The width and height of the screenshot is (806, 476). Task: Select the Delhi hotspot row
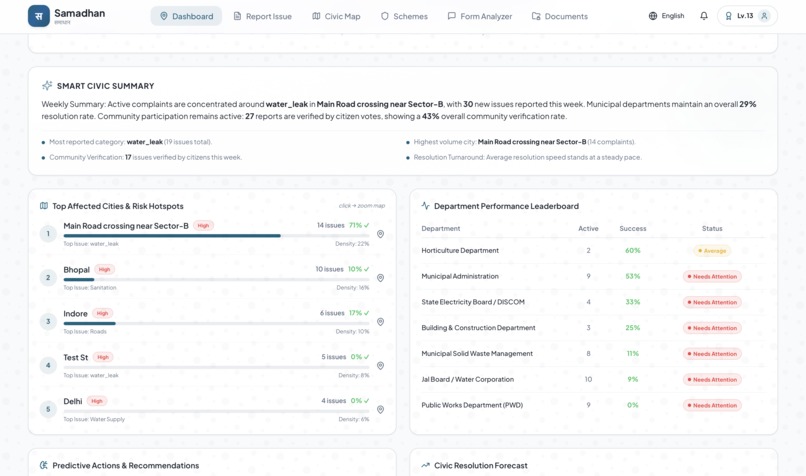[212, 410]
